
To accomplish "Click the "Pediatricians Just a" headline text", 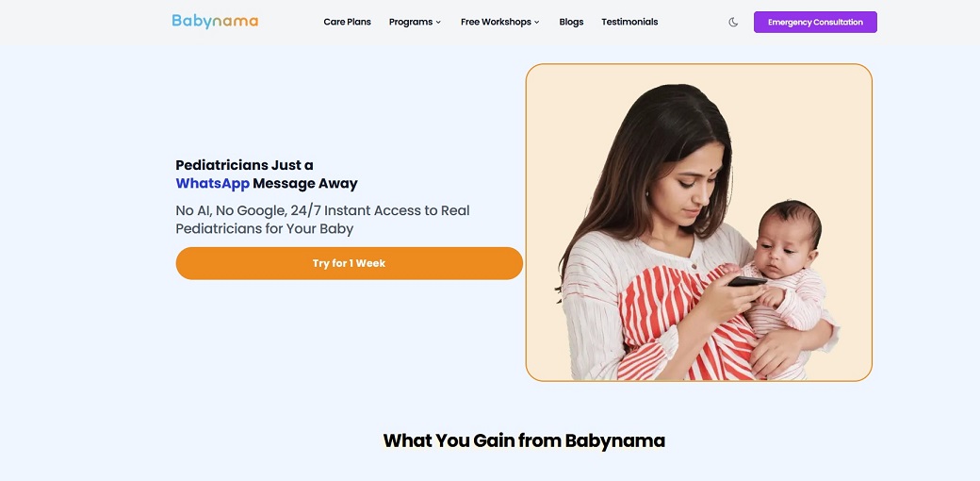I will [x=244, y=165].
